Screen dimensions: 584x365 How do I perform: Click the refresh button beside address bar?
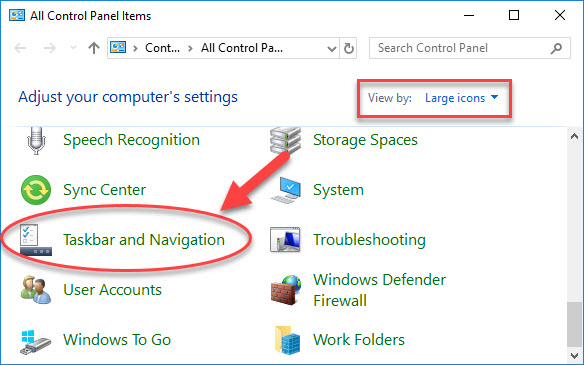click(349, 48)
